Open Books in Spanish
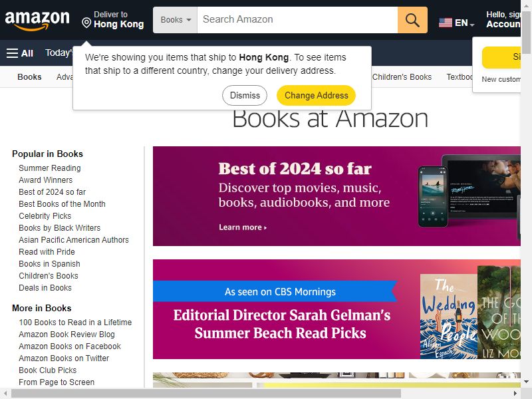Screen dimensions: 532x399 point(49,264)
